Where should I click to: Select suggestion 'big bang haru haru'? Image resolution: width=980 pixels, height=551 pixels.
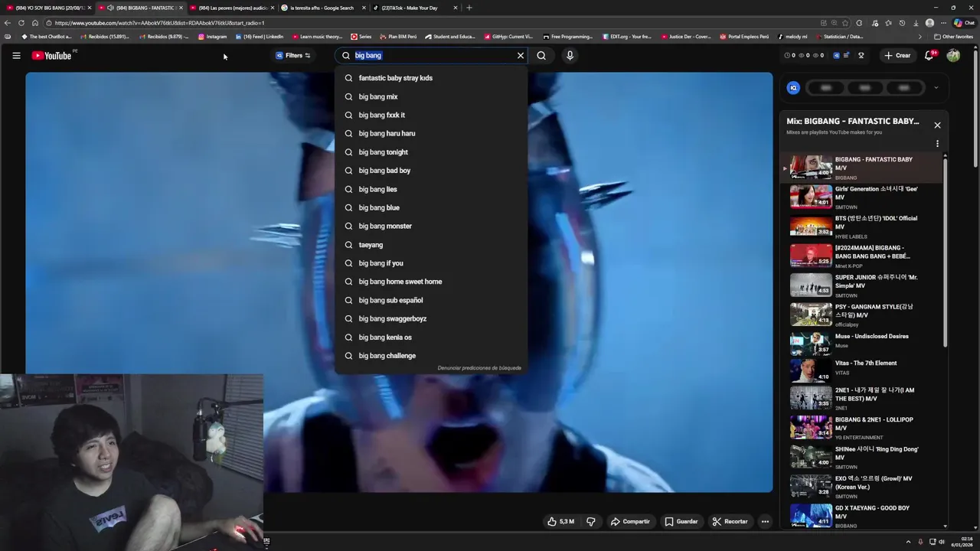click(x=431, y=133)
